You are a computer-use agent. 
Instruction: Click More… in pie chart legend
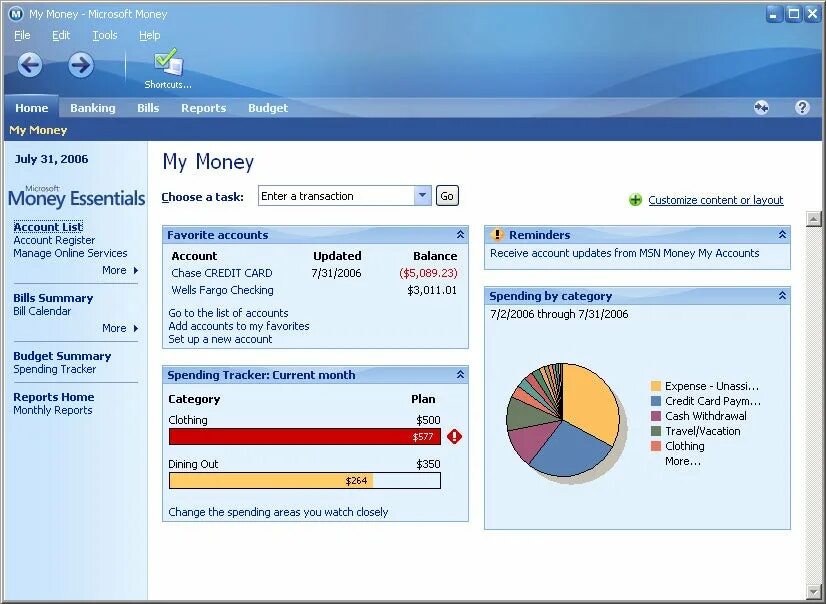(683, 461)
